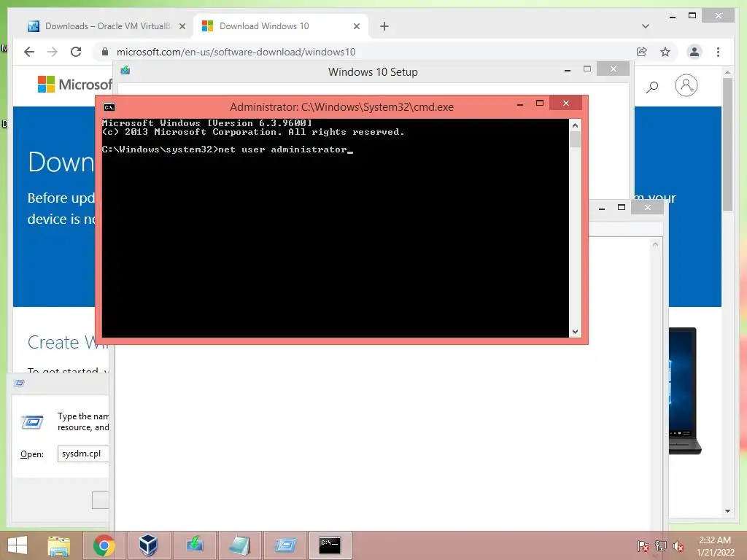Close the cmd.exe window
Screen dimensions: 747x560
[566, 103]
